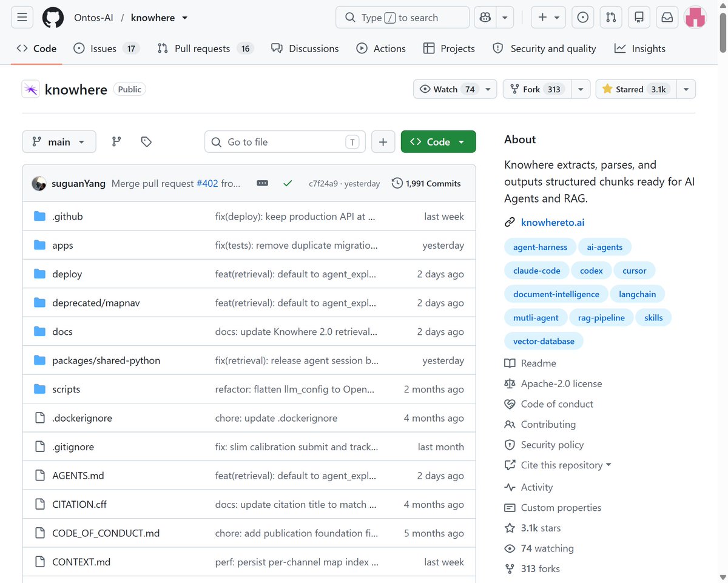Select the Code tab
The image size is (728, 583).
tap(36, 49)
